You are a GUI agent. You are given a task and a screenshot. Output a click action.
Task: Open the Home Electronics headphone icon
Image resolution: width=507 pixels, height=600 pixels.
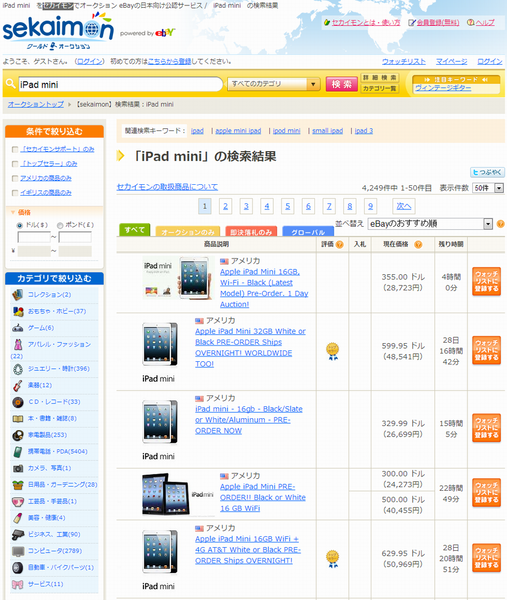(x=18, y=435)
